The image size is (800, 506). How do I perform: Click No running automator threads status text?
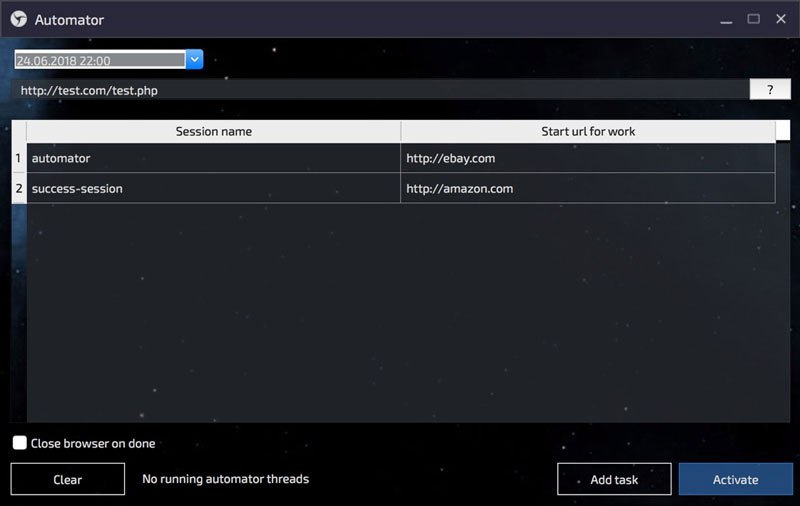pos(226,479)
